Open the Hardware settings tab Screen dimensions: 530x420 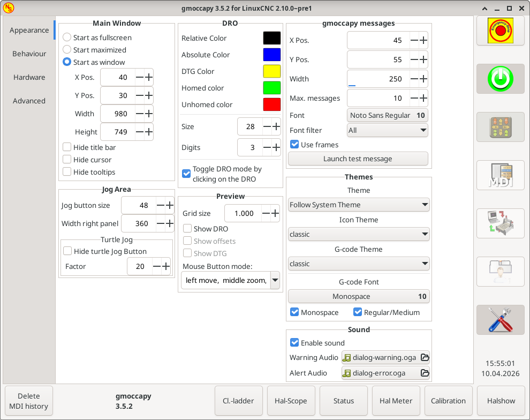click(28, 77)
